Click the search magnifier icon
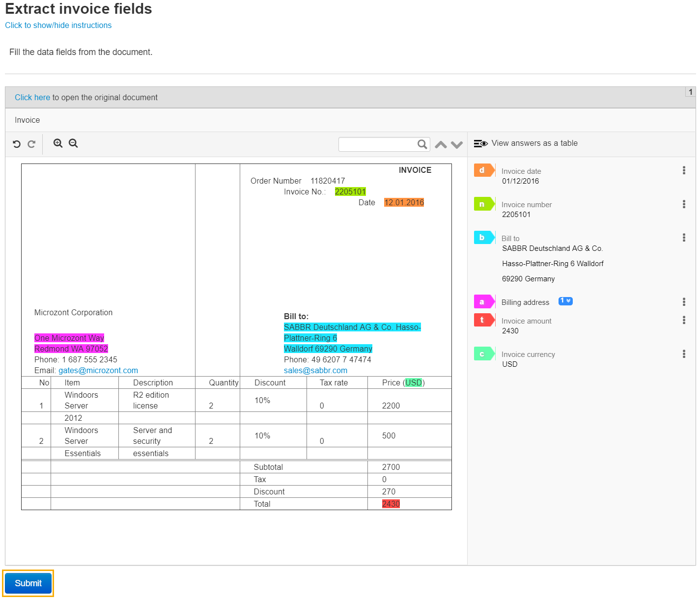 coord(422,144)
